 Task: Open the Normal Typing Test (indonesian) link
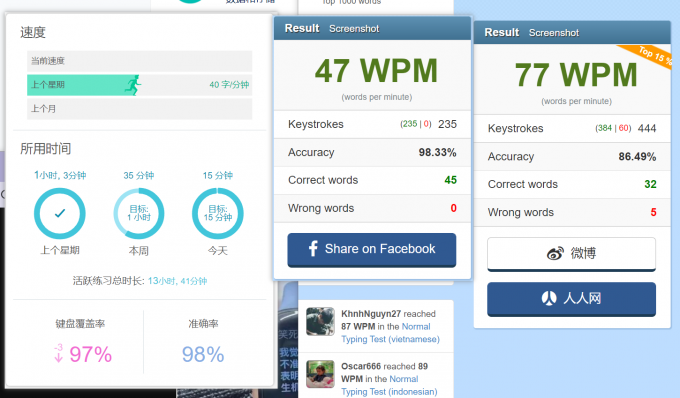[389, 385]
